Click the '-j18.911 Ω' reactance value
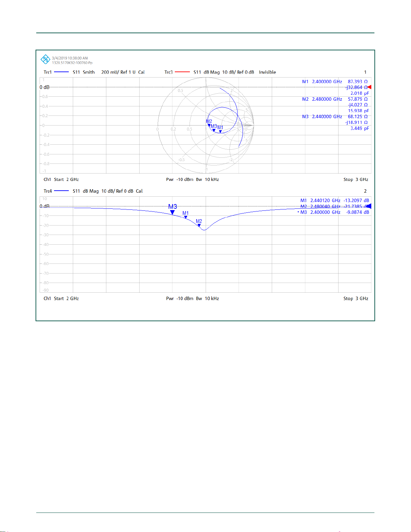411x532 pixels. 356,123
